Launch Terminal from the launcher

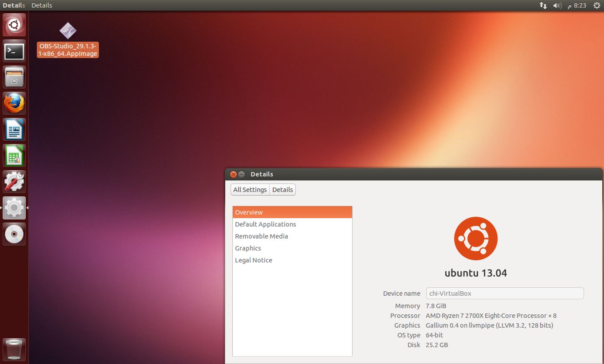14,51
